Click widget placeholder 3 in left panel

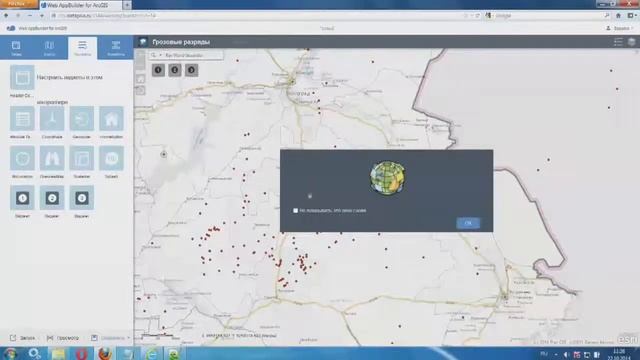point(82,198)
